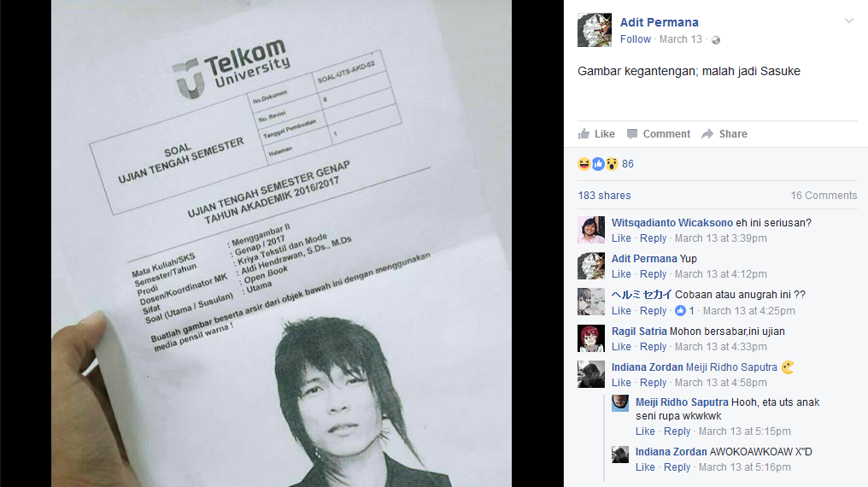Screen dimensions: 868x487
Task: Open Meiji Ridho Saputra's profile name
Action: (x=682, y=402)
